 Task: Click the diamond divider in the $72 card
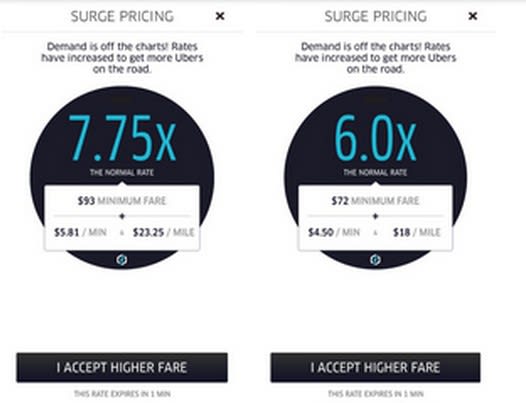375,216
